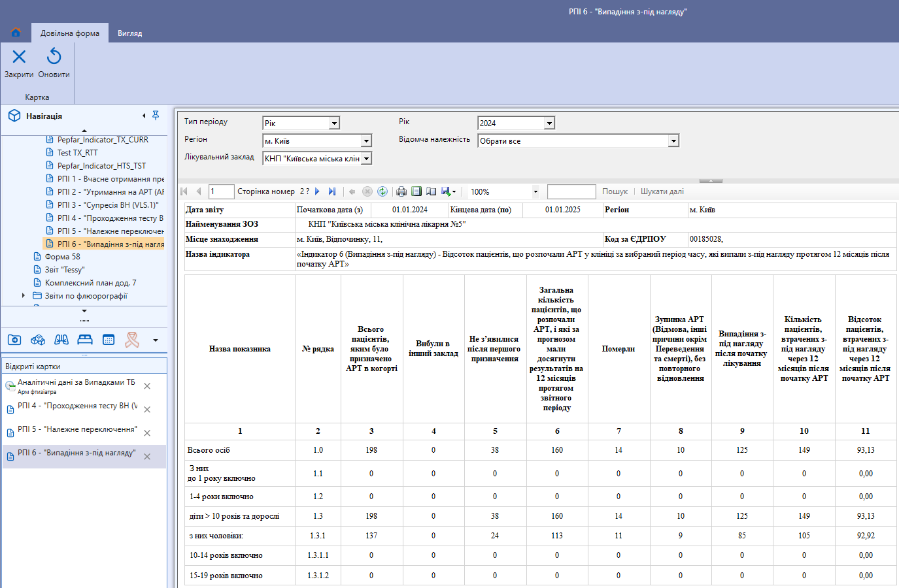899x588 pixels.
Task: Open the cubes module in navigation bar
Action: point(38,340)
